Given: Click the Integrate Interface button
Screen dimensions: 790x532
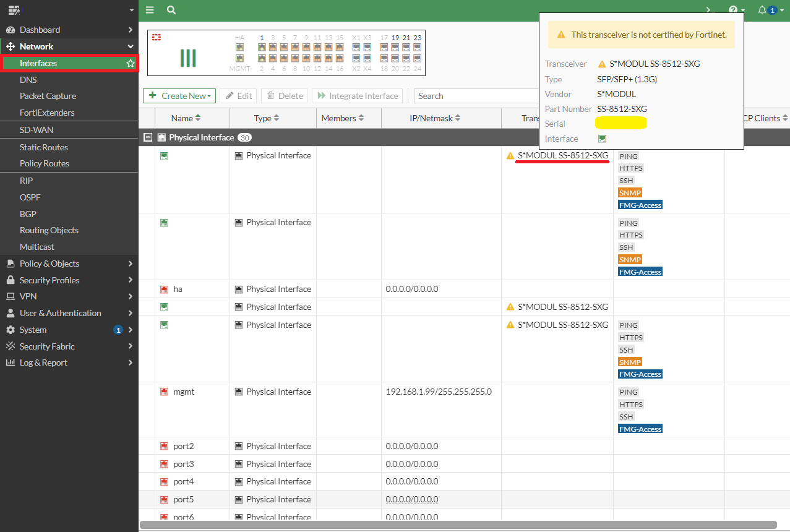Looking at the screenshot, I should [x=358, y=96].
